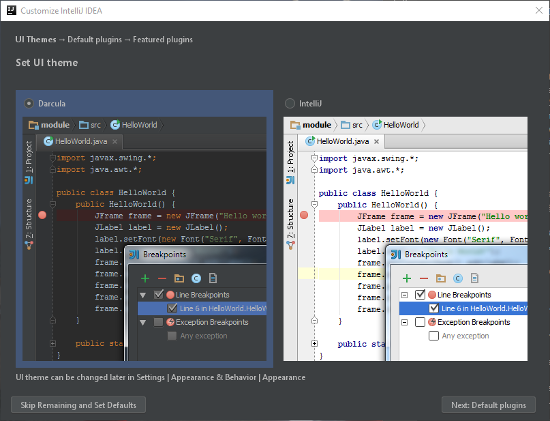
Task: Click Skip Remaining and Set Defaults
Action: (x=79, y=405)
